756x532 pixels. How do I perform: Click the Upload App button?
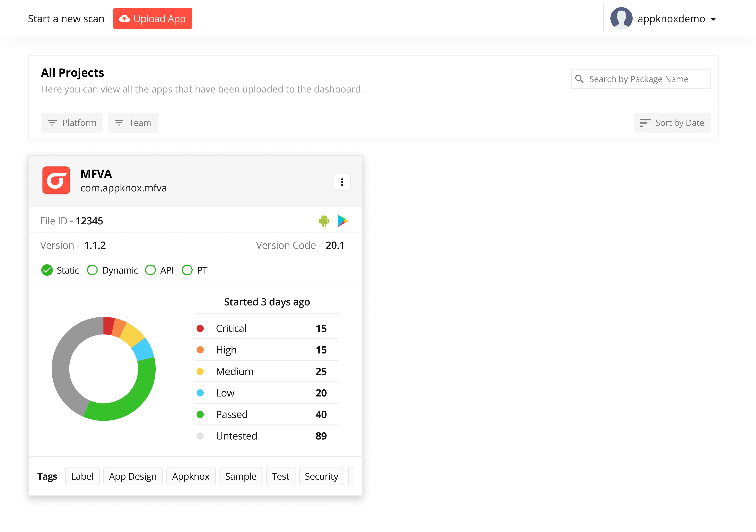tap(153, 18)
